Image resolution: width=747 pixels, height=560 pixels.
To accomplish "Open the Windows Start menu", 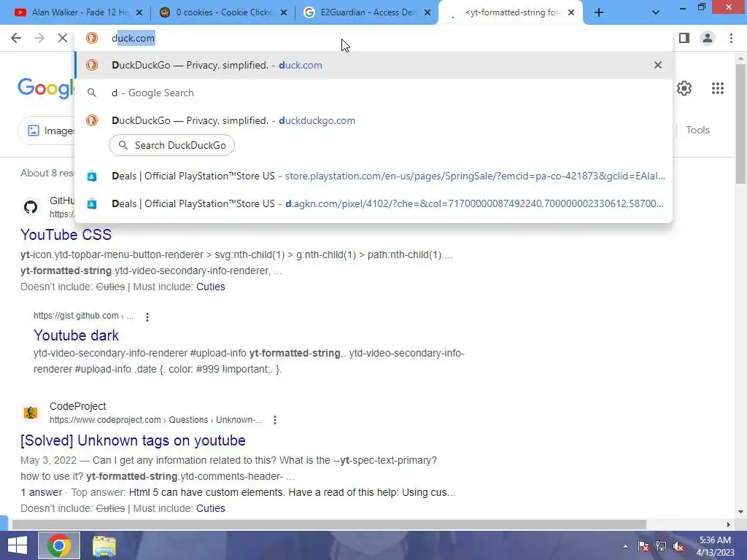I will (18, 545).
